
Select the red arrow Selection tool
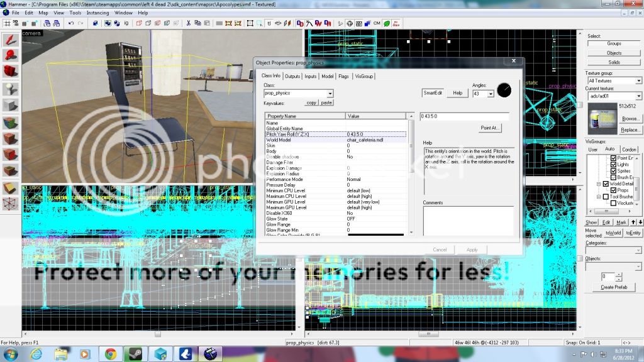tap(10, 40)
